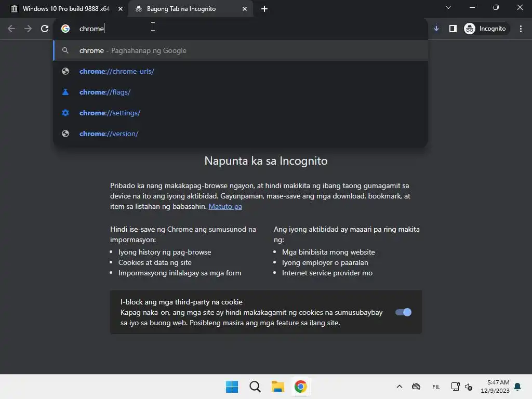Go forward with the forward arrow
Viewport: 532px width, 399px height.
tap(28, 29)
